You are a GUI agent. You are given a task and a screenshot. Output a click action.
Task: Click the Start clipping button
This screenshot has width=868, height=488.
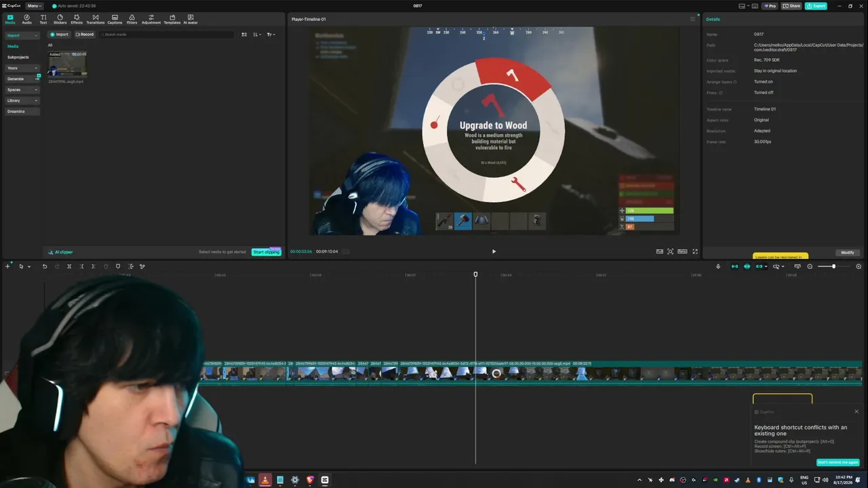pyautogui.click(x=266, y=252)
